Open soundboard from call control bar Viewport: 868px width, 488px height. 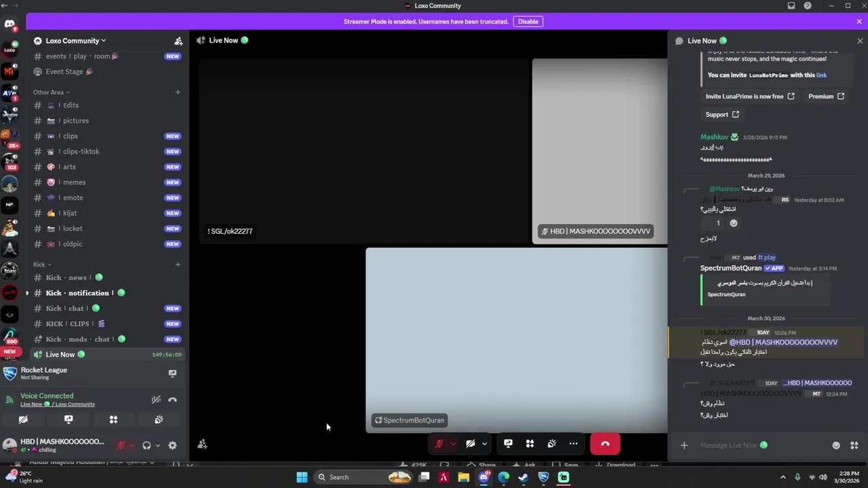(552, 444)
